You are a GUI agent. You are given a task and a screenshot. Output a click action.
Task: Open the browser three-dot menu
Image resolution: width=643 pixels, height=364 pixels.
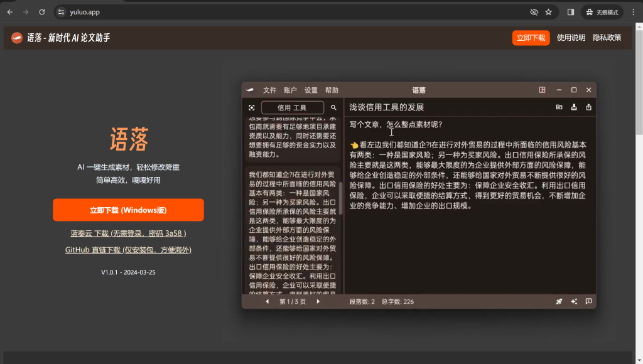coord(634,13)
